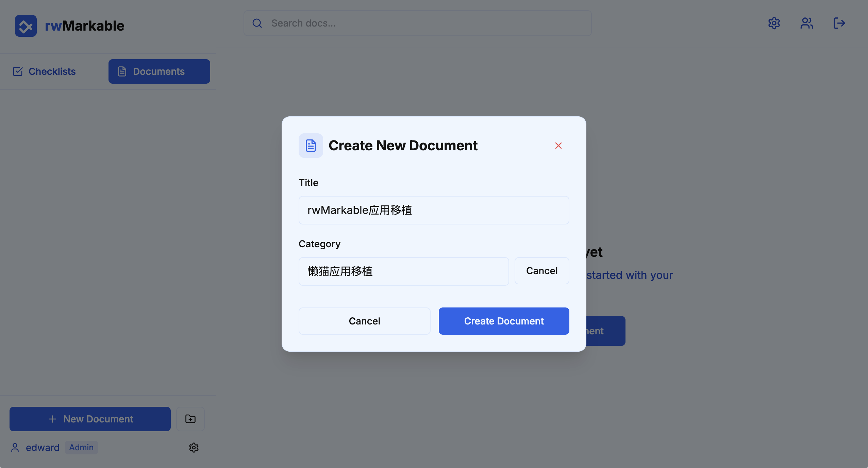Click the New Document sidebar button

click(90, 419)
